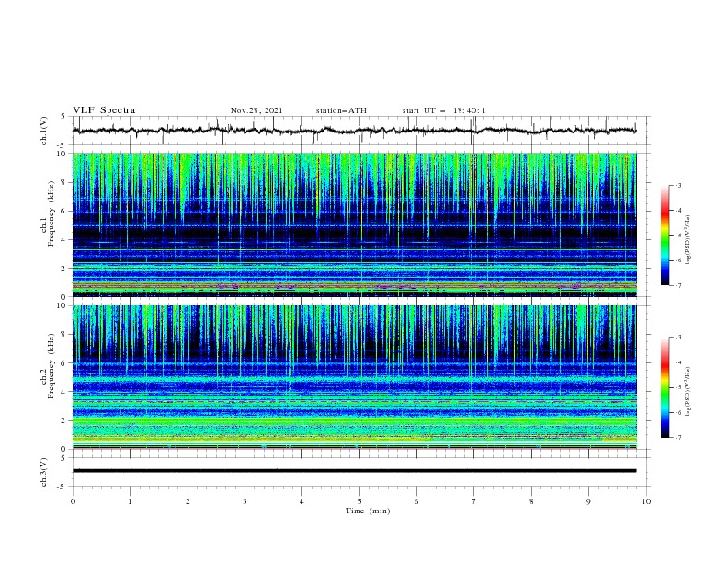This screenshot has height=563, width=728.
Task: Click the "-3" label on ch.1 colorbar
Action: pos(677,185)
